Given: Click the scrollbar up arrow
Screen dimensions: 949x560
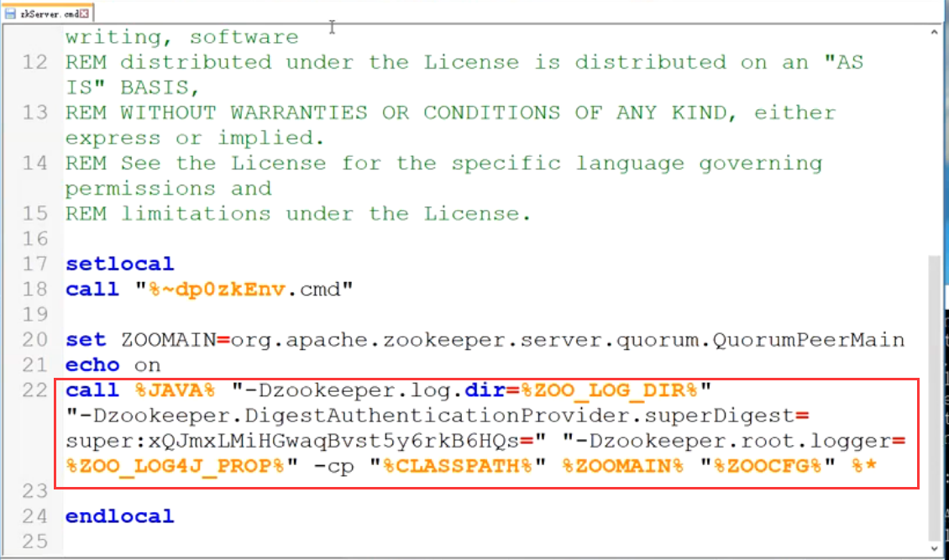Looking at the screenshot, I should click(x=935, y=32).
